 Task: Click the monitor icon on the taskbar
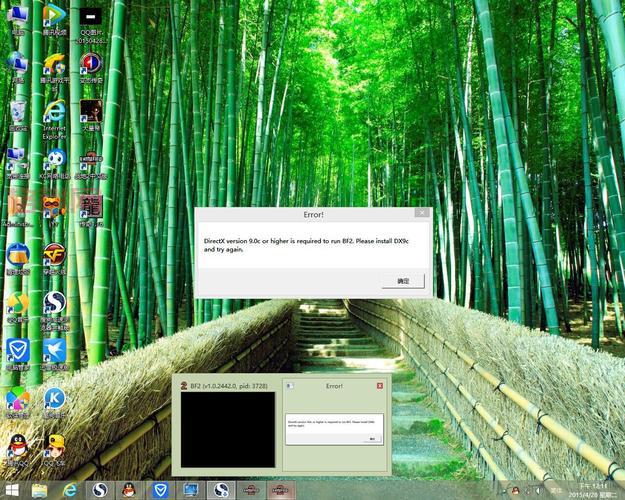[x=191, y=490]
